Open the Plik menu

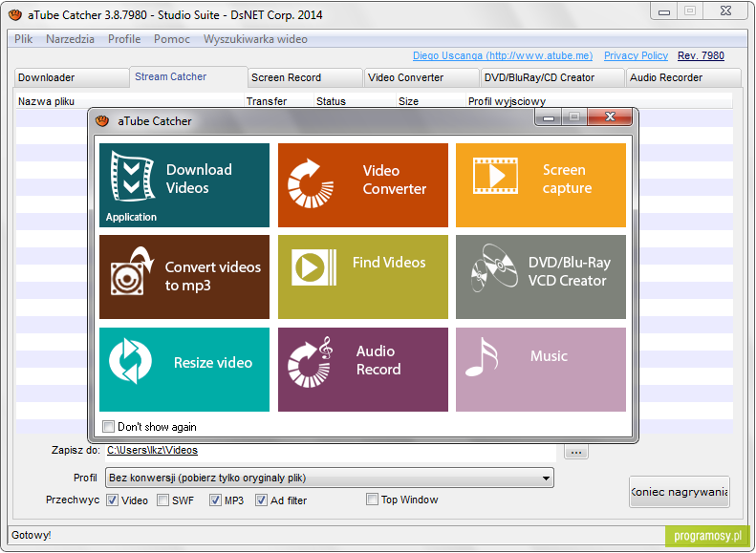coord(23,39)
